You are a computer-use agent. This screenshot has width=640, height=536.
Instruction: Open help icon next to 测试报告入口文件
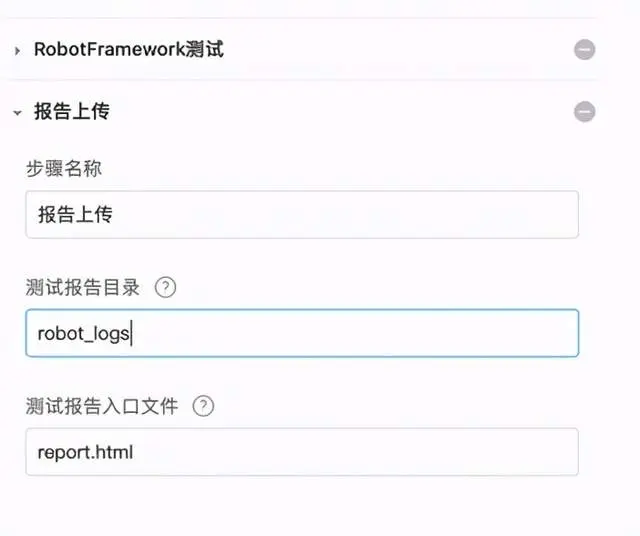tap(203, 405)
